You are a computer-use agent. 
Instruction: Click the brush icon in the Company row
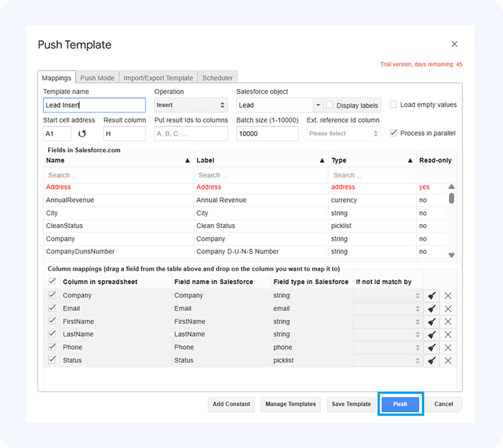(432, 296)
